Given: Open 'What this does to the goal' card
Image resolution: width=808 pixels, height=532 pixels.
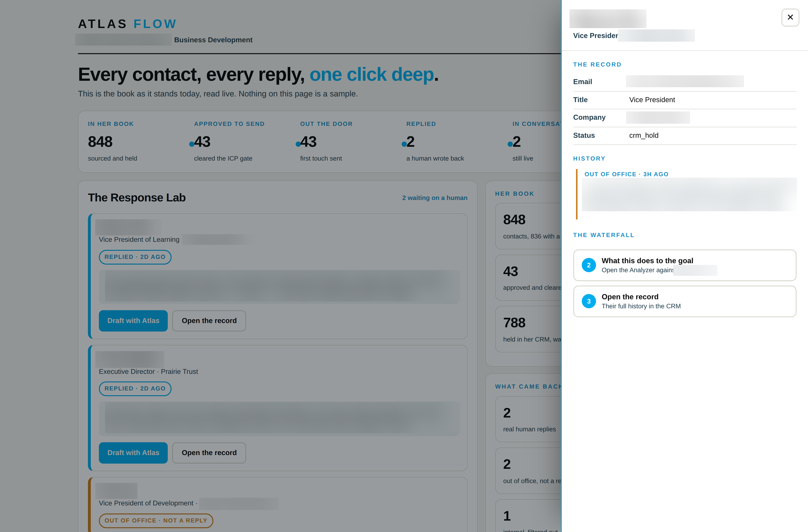Looking at the screenshot, I should coord(685,265).
